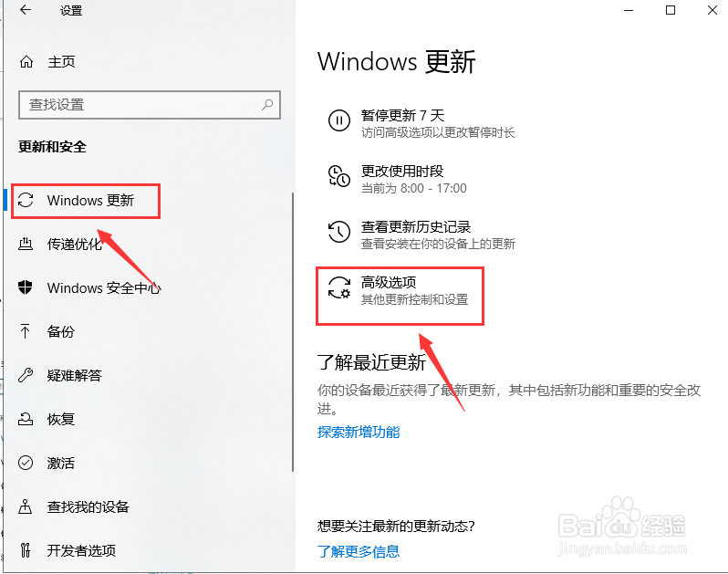This screenshot has width=728, height=574.
Task: Open 开发者选项 in the sidebar
Action: tap(81, 550)
